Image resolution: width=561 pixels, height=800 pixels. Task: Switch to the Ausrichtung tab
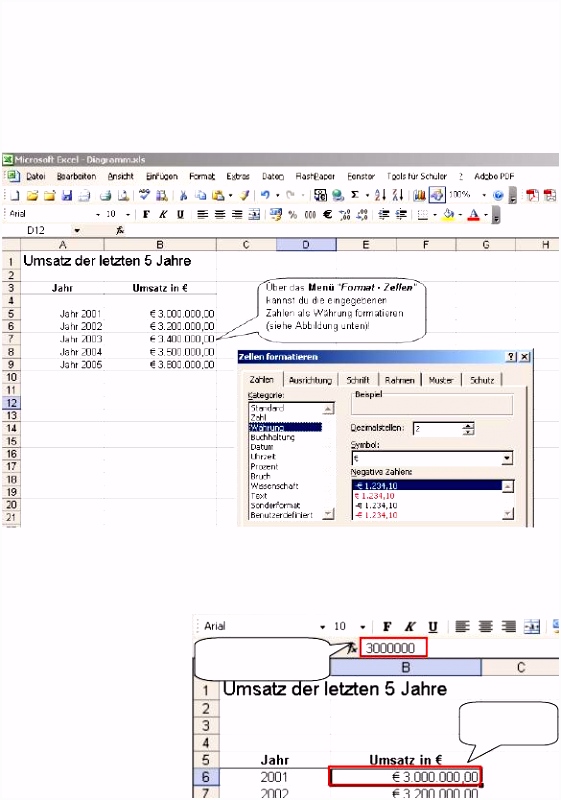coord(310,380)
